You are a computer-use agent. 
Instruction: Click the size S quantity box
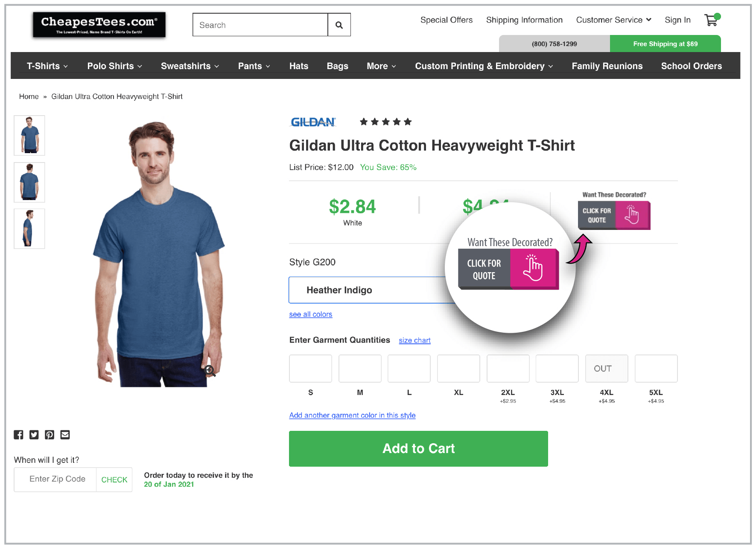click(x=310, y=369)
